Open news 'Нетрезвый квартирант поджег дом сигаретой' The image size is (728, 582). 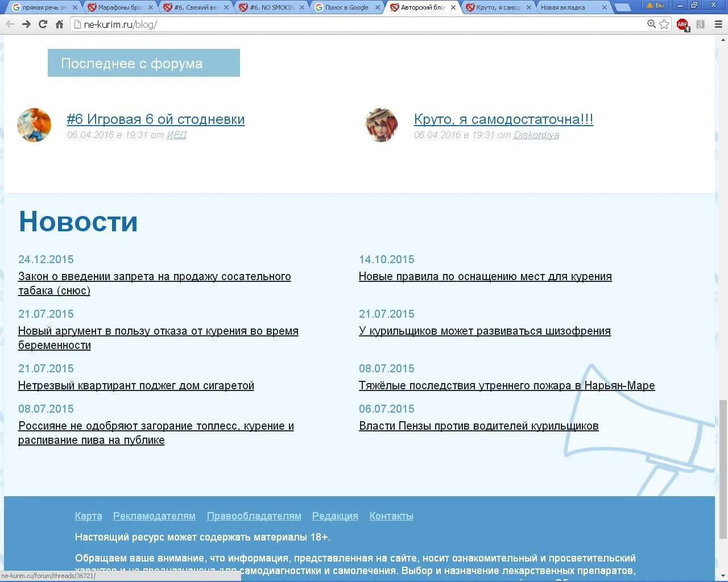[136, 386]
